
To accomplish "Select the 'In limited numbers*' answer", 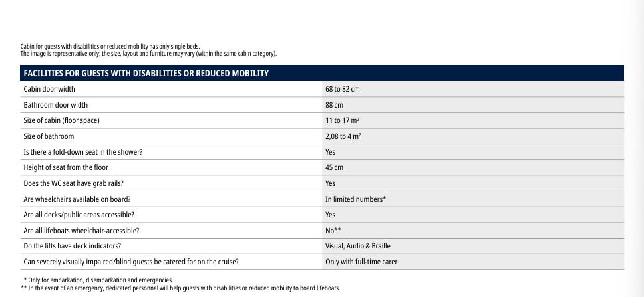I will point(355,199).
